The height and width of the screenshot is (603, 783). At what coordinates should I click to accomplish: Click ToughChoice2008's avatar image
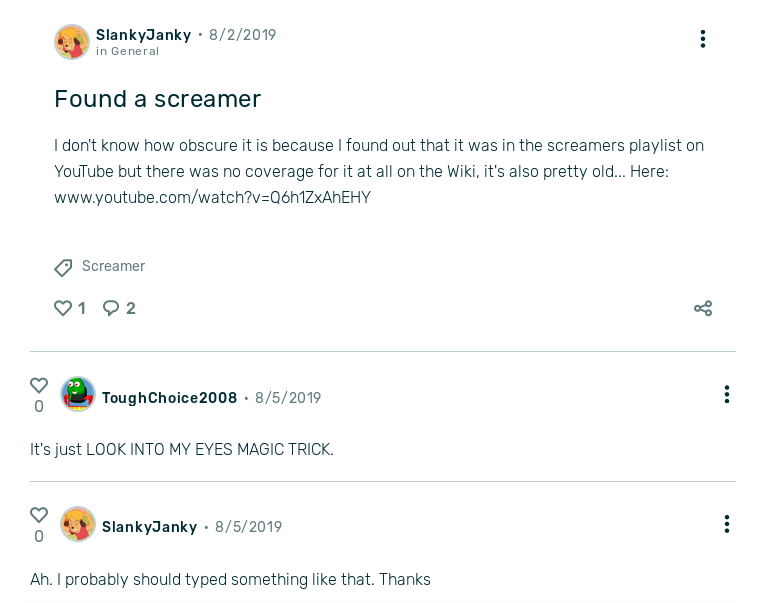click(78, 395)
